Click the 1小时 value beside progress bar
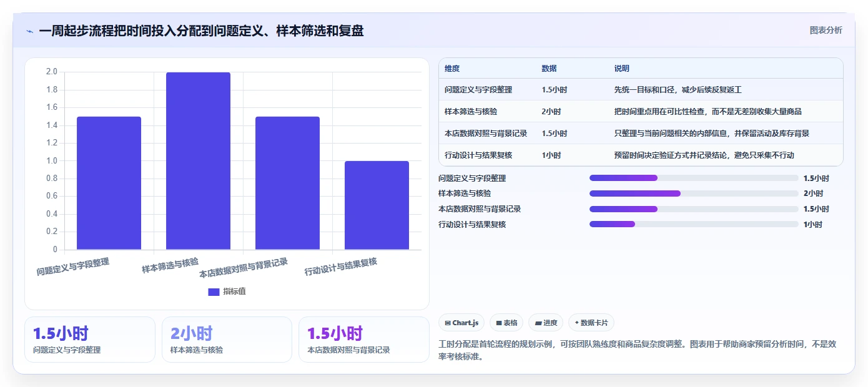868x387 pixels. [813, 224]
